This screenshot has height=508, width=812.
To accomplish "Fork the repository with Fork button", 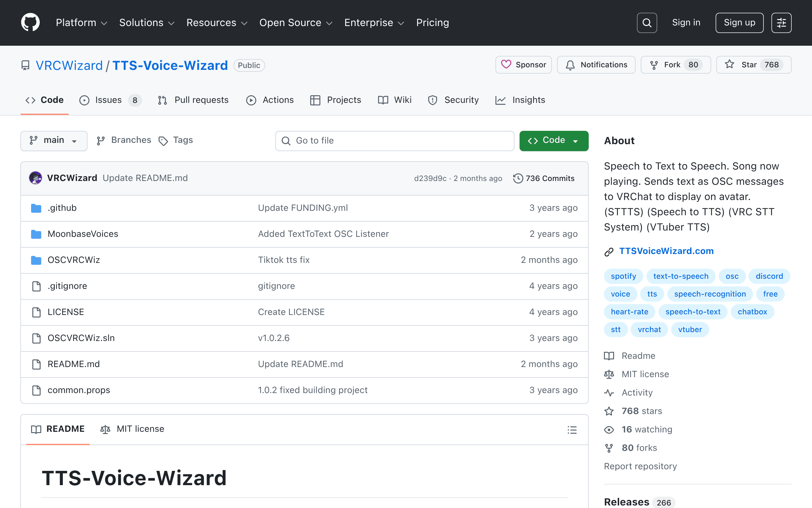I will coord(675,64).
